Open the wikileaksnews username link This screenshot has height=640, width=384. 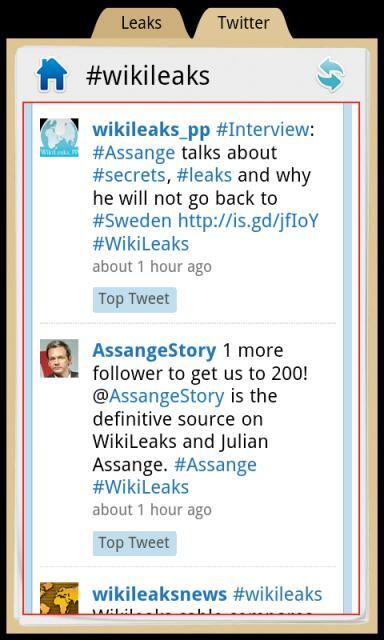160,594
